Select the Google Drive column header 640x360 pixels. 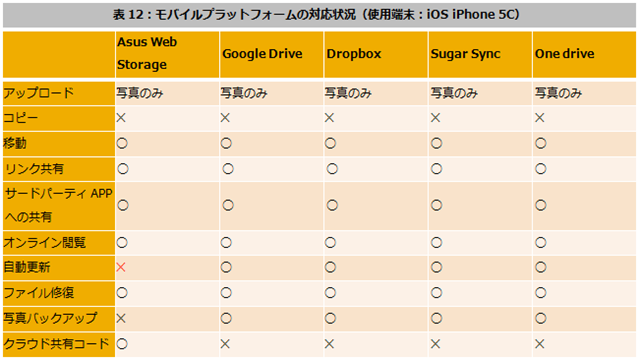[x=271, y=54]
